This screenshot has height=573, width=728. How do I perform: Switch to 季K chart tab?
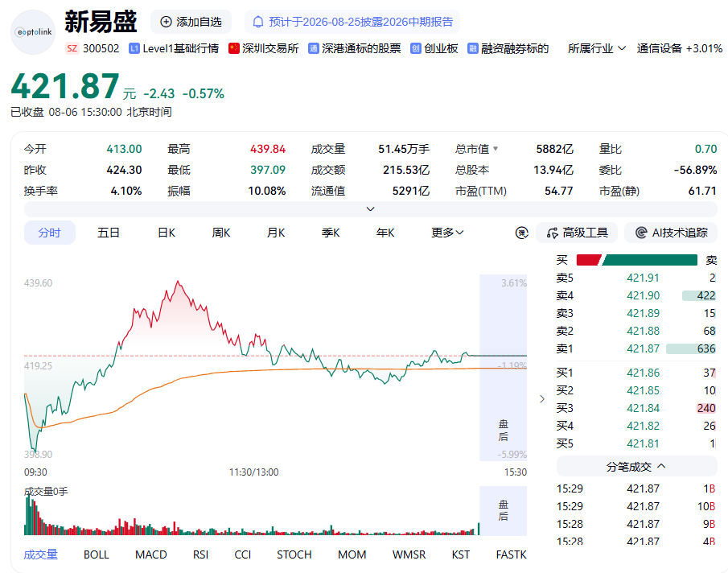(x=331, y=233)
